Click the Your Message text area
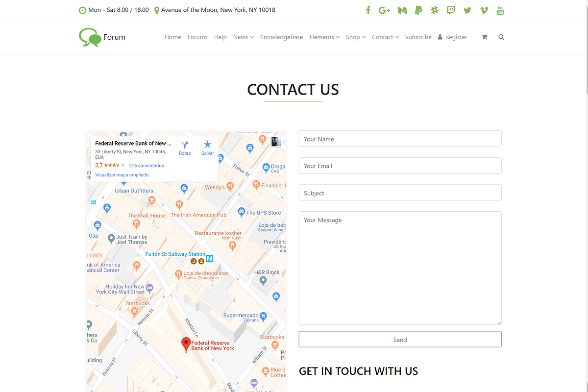Image resolution: width=588 pixels, height=392 pixels. point(400,268)
